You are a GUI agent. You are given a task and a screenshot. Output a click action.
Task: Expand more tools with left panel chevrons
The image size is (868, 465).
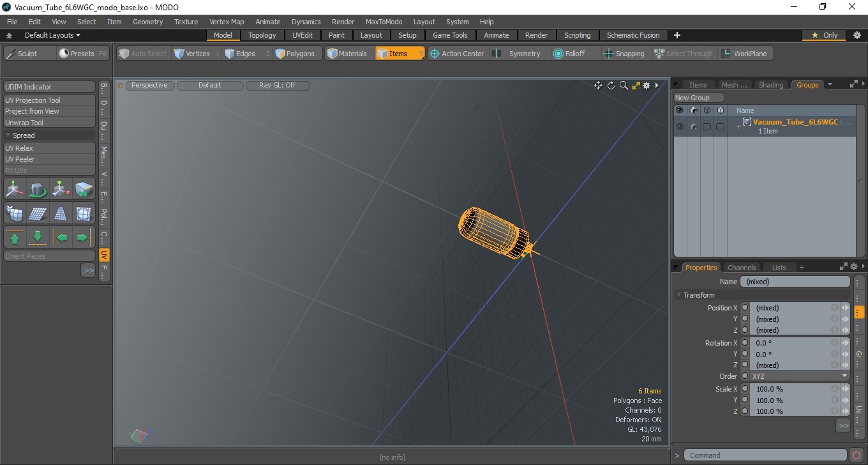(88, 271)
